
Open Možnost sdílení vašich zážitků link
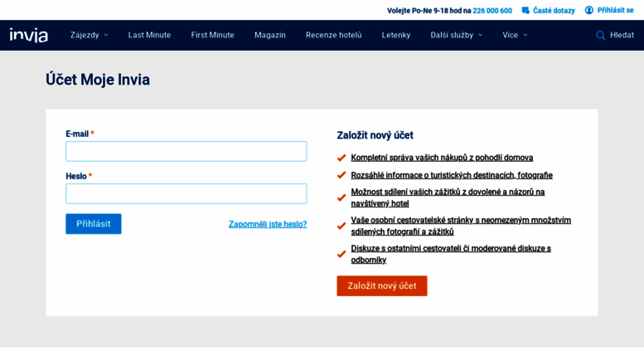pyautogui.click(x=448, y=197)
